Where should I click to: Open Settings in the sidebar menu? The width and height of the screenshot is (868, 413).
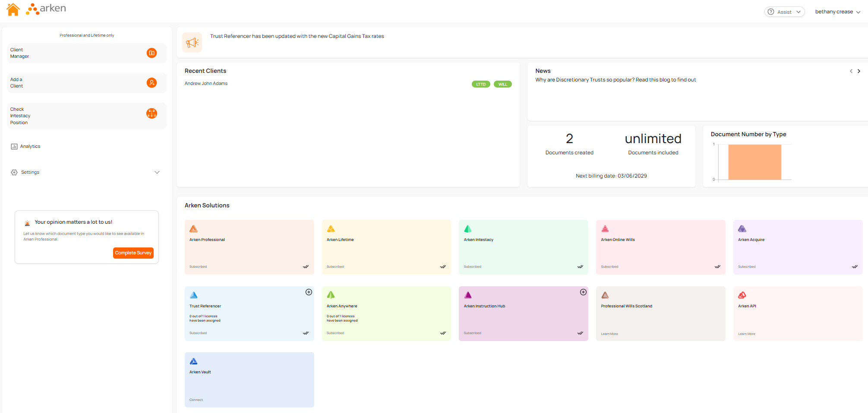[30, 172]
